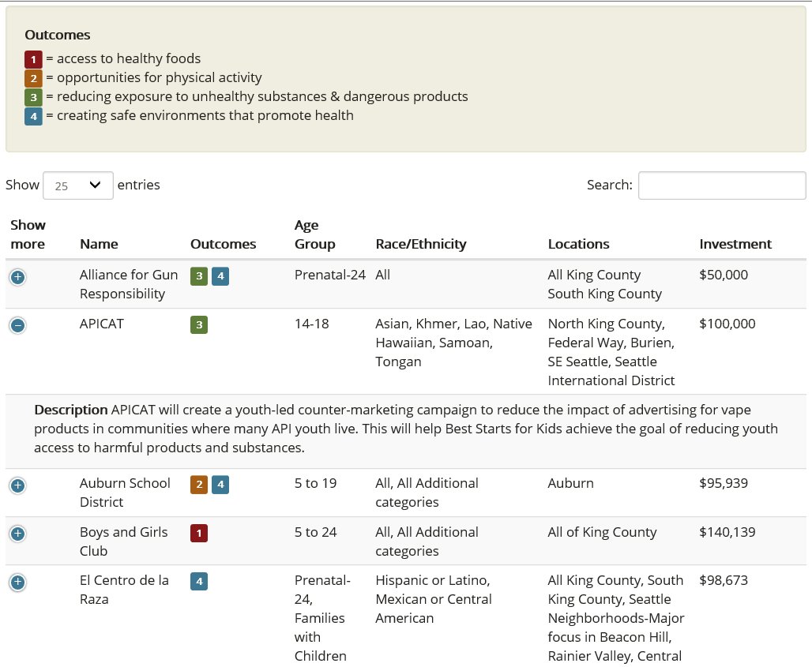Screen dimensions: 812x667
Task: Click the red outcome 1 legend badge
Action: coord(33,59)
